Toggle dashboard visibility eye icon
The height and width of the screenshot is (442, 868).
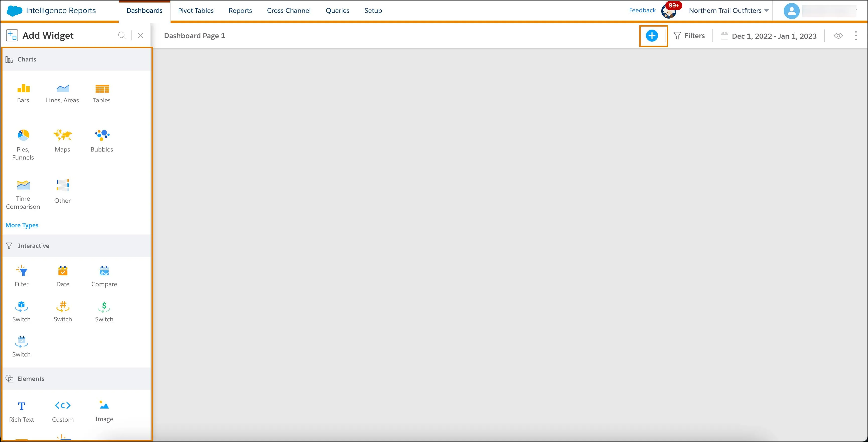838,36
